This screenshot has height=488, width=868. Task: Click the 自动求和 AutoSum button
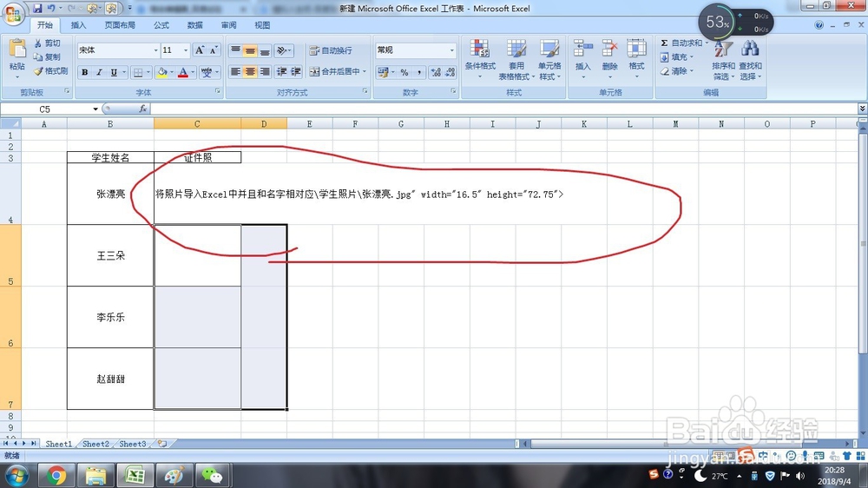coord(684,43)
